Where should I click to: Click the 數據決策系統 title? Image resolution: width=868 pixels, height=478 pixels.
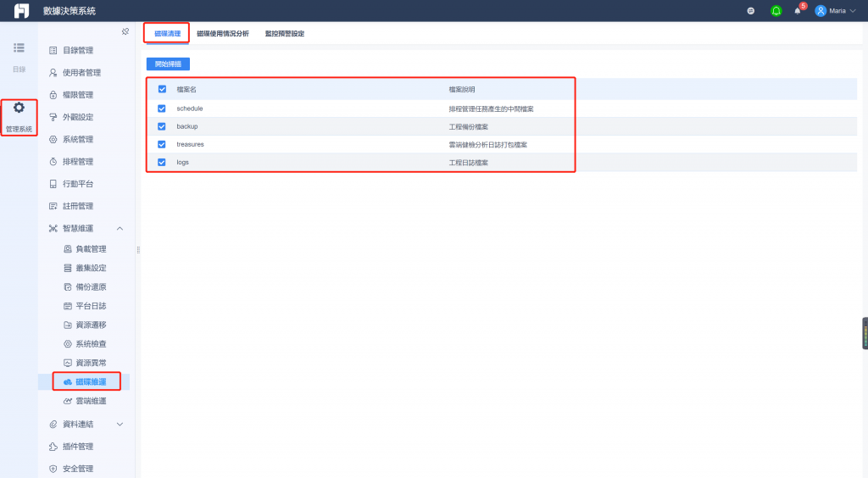pos(70,11)
